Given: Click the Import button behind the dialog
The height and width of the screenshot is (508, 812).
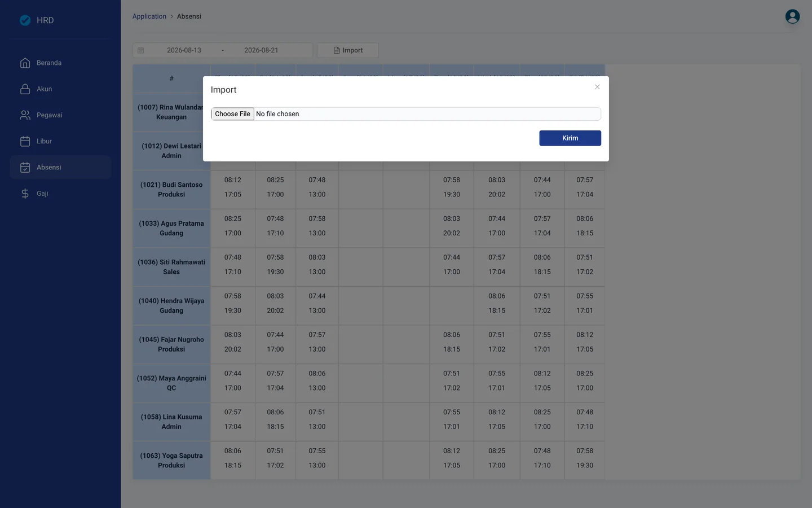Looking at the screenshot, I should tap(348, 50).
